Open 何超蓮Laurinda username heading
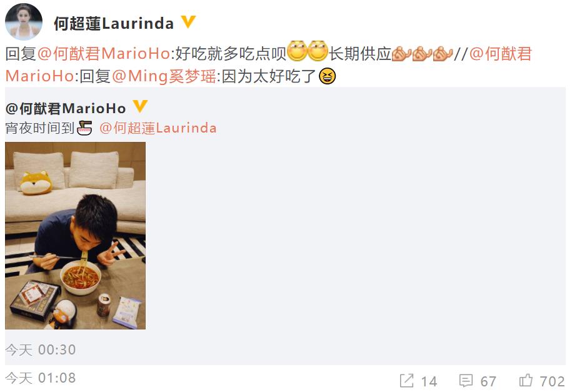This screenshot has width=572, height=392. click(114, 23)
